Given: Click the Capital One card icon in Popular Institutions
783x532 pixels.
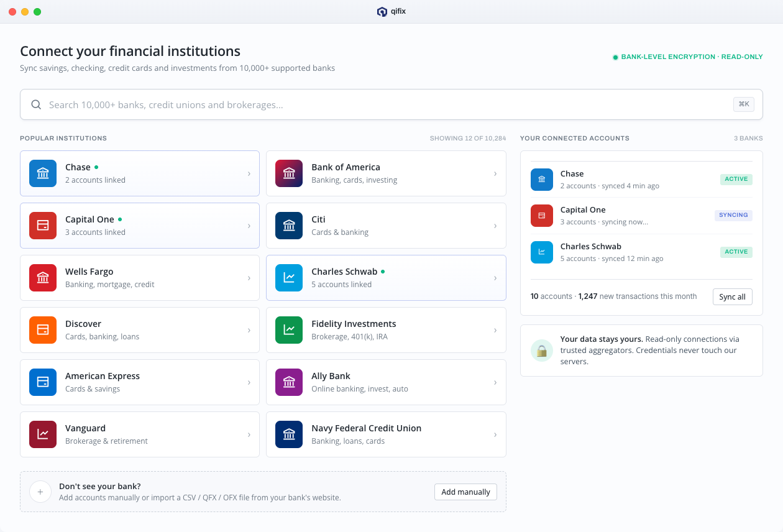Looking at the screenshot, I should tap(43, 226).
